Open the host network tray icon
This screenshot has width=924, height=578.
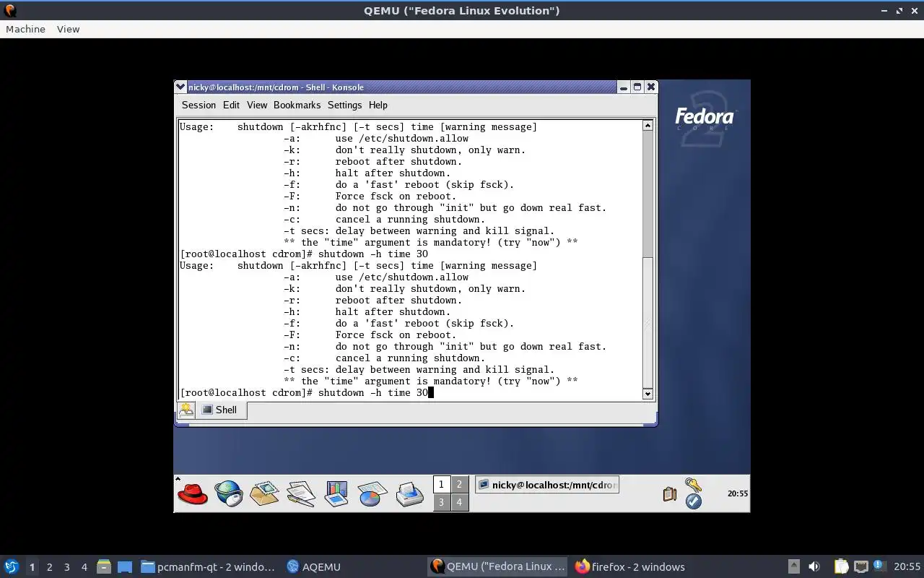tap(860, 566)
